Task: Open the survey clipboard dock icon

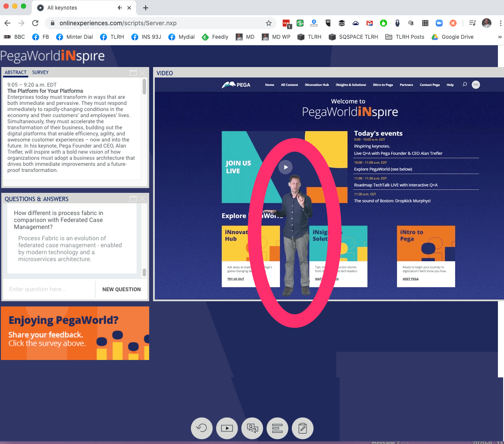Action: point(303,428)
